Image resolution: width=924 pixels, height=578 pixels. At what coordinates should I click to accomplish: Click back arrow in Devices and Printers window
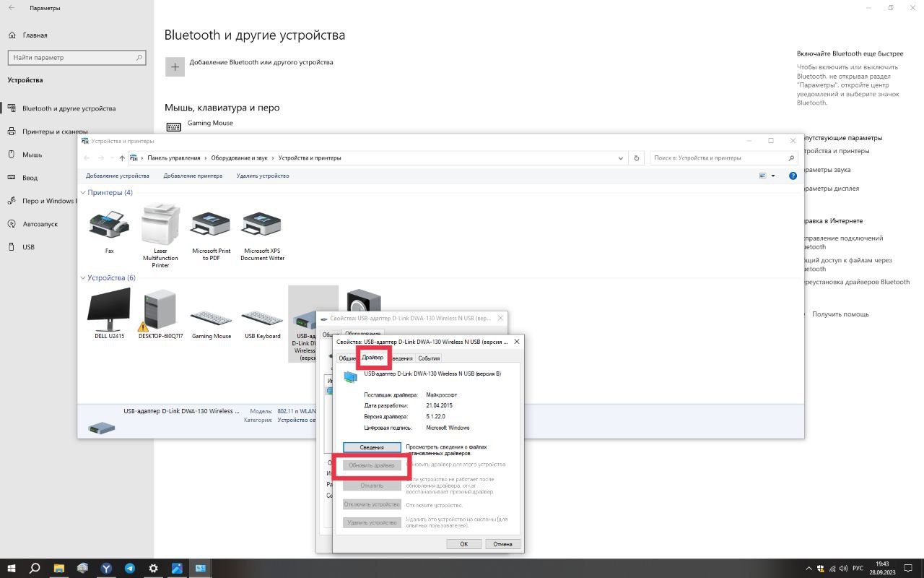click(87, 158)
